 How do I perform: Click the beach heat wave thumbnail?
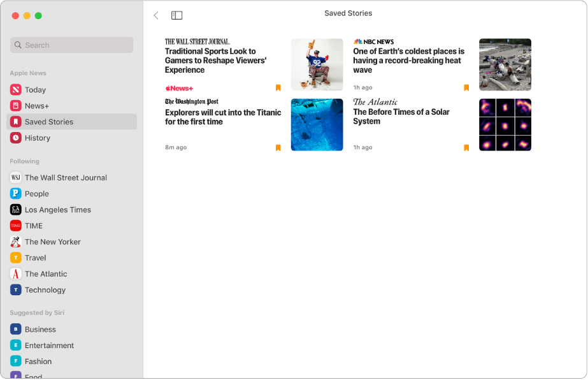tap(505, 64)
